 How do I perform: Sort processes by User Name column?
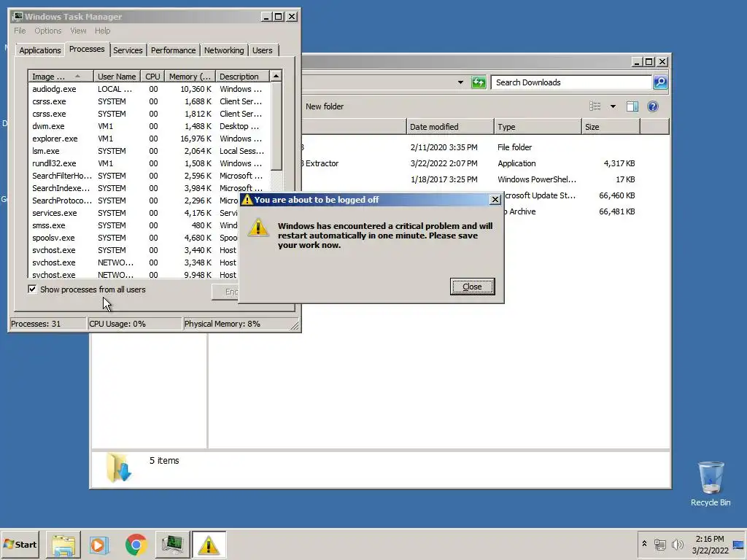(x=117, y=76)
